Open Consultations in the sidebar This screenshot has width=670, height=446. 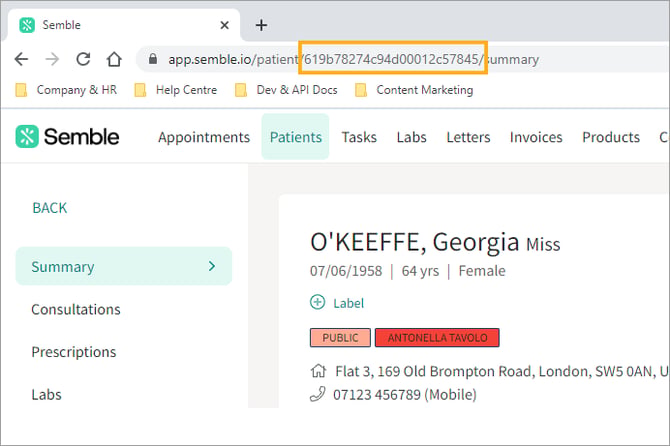pos(76,309)
